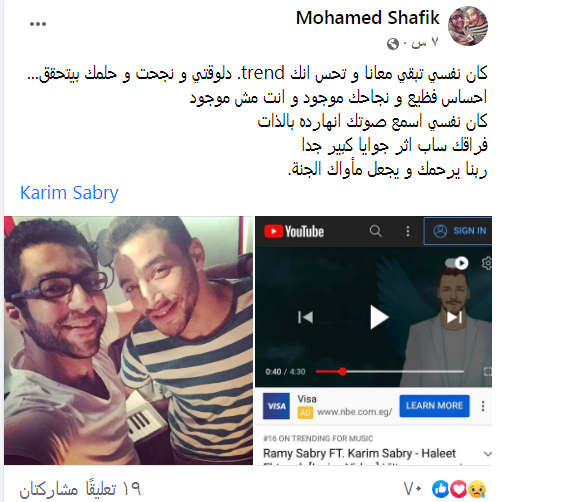Open the selfie photo of two men
Image resolution: width=585 pixels, height=502 pixels.
pos(129,341)
